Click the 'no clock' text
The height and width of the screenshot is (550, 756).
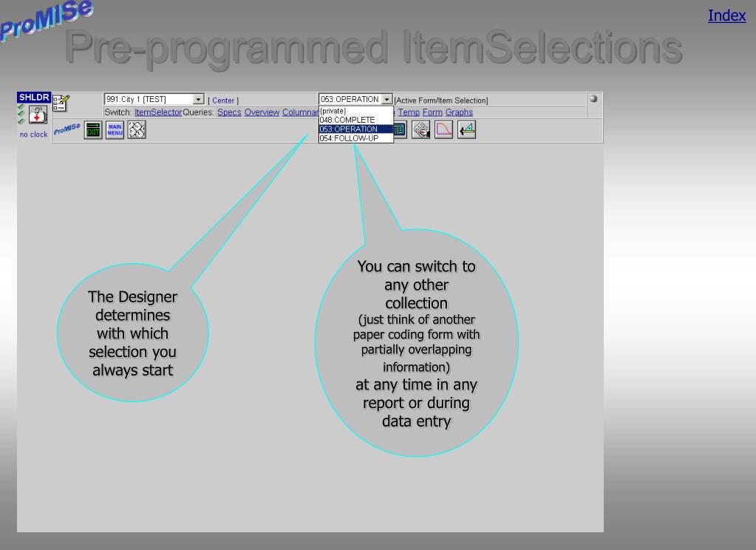(x=34, y=135)
